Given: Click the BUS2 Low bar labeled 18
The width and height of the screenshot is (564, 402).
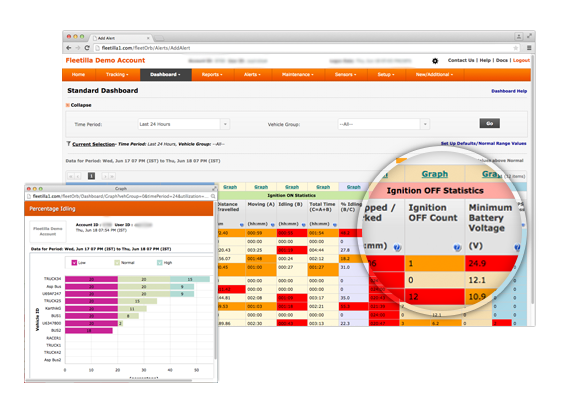Looking at the screenshot, I should [x=89, y=330].
